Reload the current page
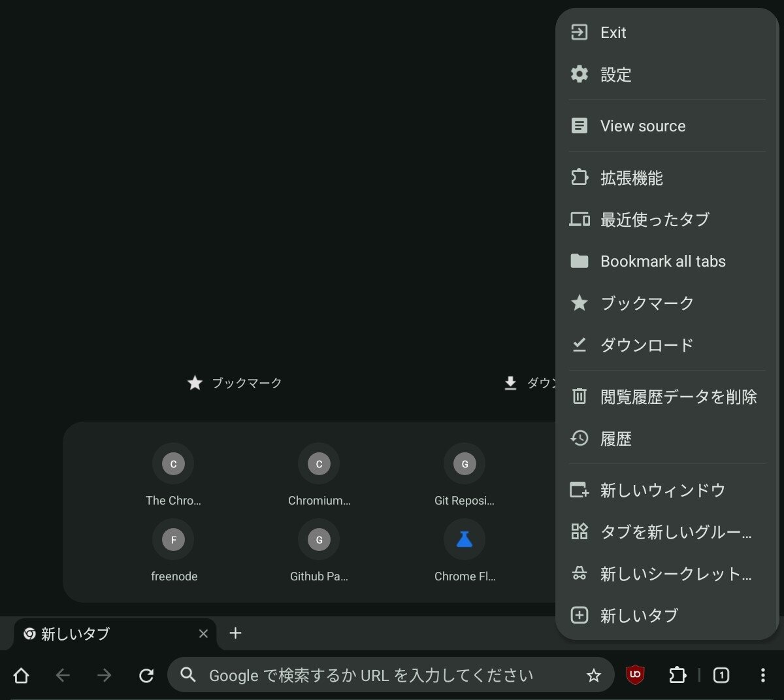This screenshot has width=784, height=700. [146, 675]
